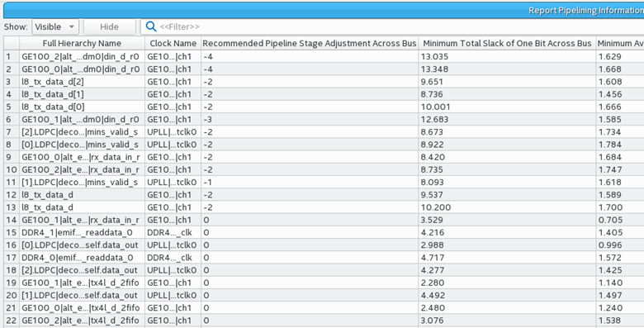
Task: Open the Show Visible dropdown
Action: [x=55, y=26]
